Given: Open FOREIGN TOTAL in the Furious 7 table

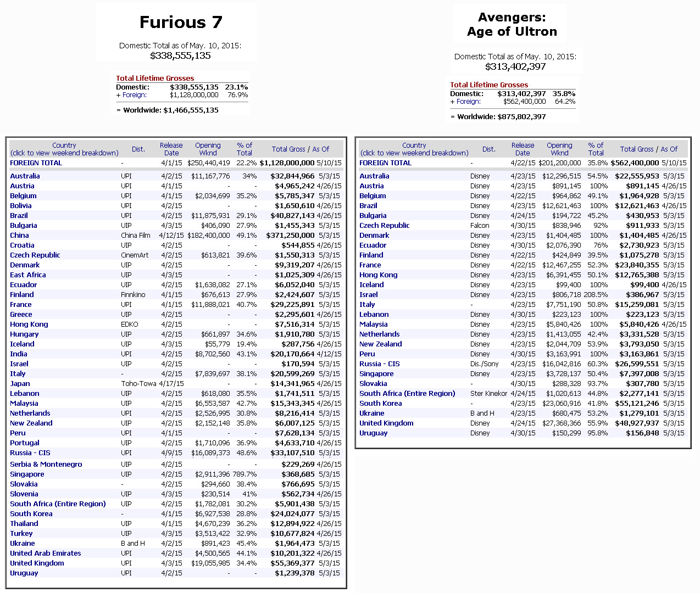Looking at the screenshot, I should pos(36,163).
